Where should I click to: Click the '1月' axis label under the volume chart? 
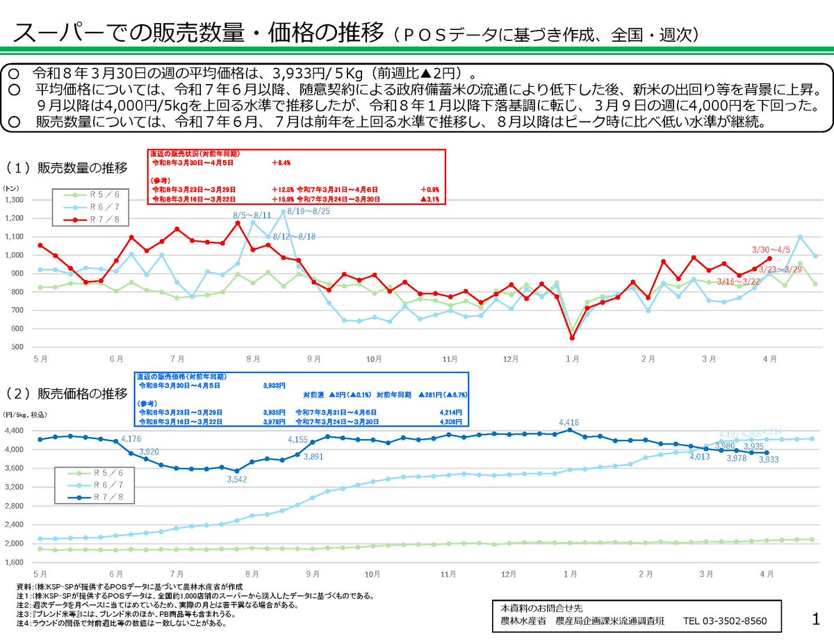tap(573, 359)
